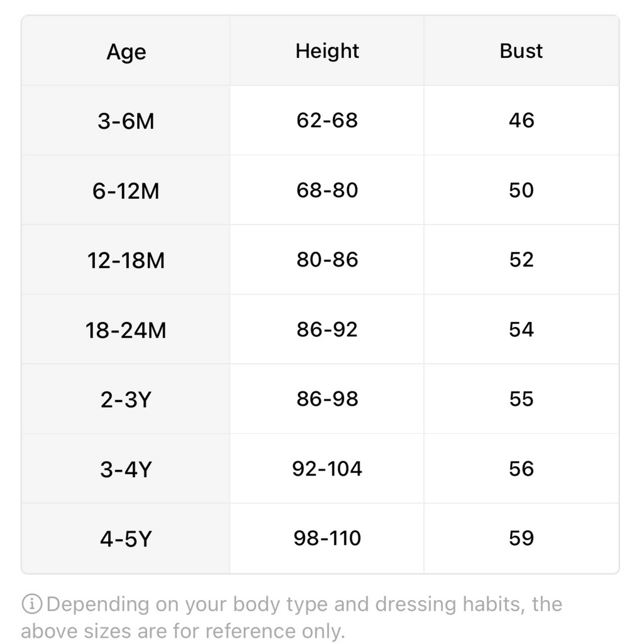Tap the size reference disclaimer text
The height and width of the screenshot is (644, 644).
click(x=302, y=618)
